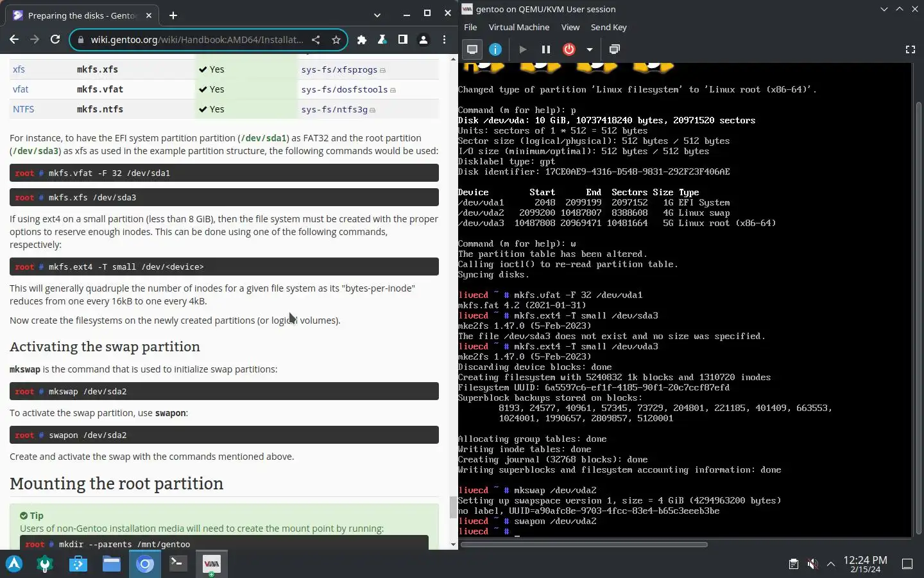Bookmark this page with the star icon
This screenshot has width=924, height=578.
coord(336,40)
